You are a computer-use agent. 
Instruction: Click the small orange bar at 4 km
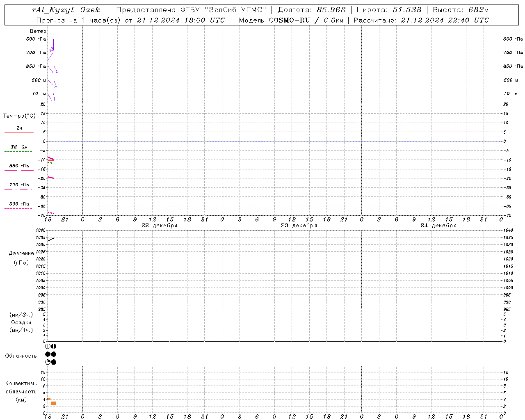click(49, 399)
